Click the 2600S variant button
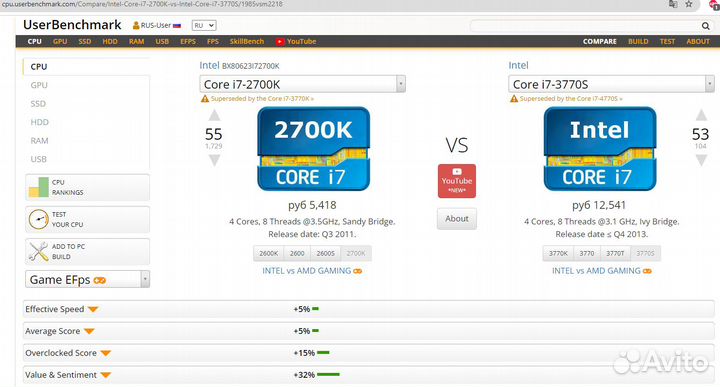 coord(326,253)
